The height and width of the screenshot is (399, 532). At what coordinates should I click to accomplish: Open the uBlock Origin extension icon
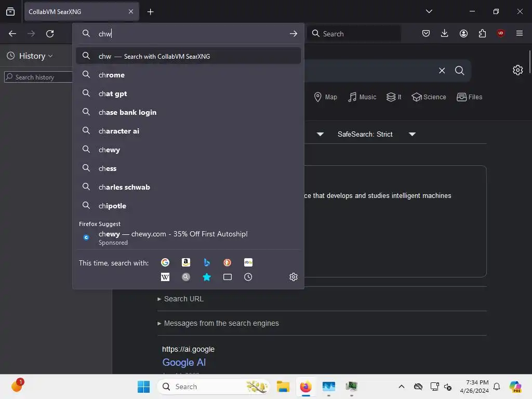click(500, 33)
